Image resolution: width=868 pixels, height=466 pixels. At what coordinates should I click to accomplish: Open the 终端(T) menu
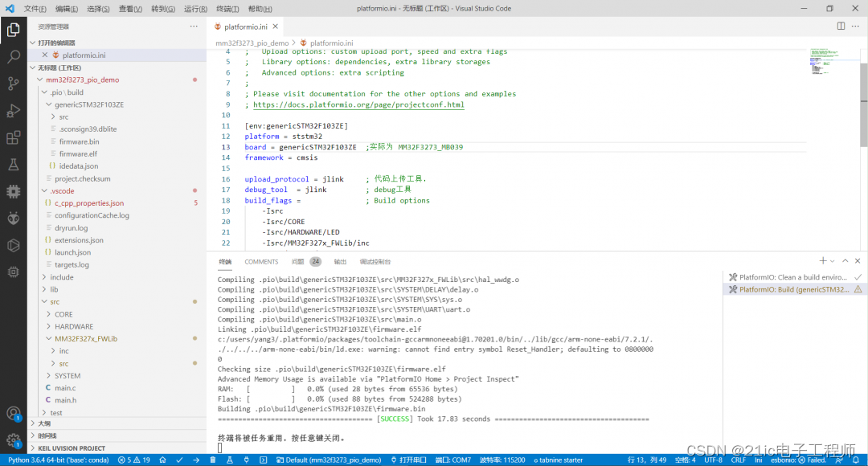tap(227, 9)
